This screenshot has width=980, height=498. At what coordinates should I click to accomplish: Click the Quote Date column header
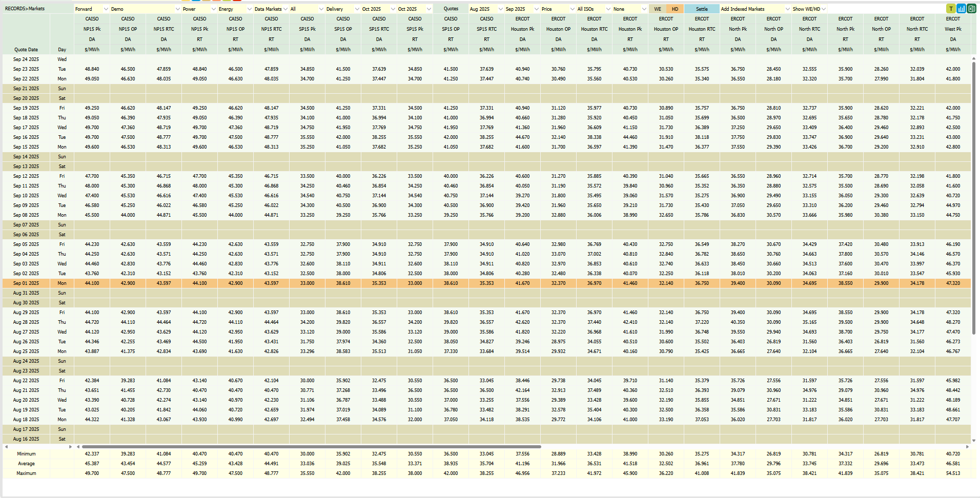point(26,50)
